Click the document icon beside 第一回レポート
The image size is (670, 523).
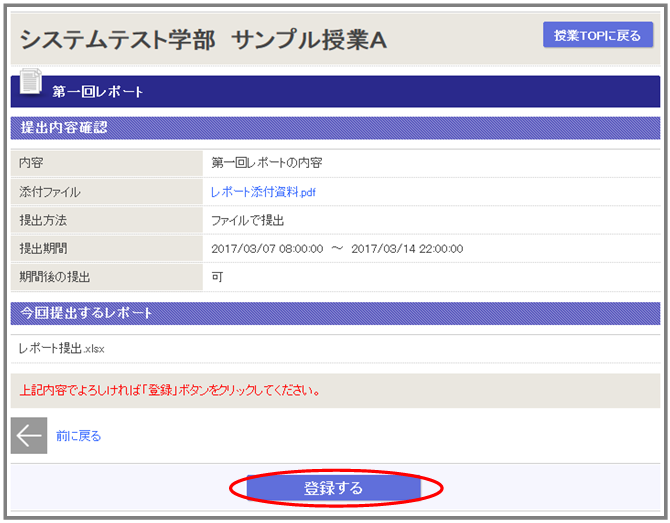coord(31,81)
